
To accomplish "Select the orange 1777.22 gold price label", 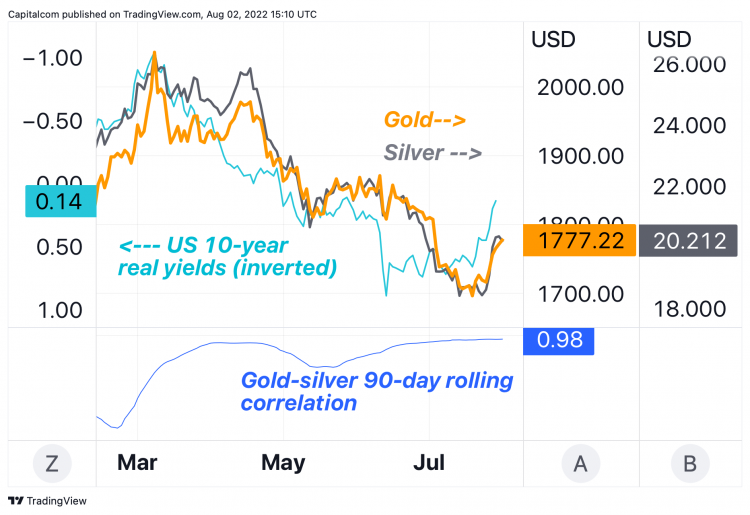I will click(x=579, y=240).
